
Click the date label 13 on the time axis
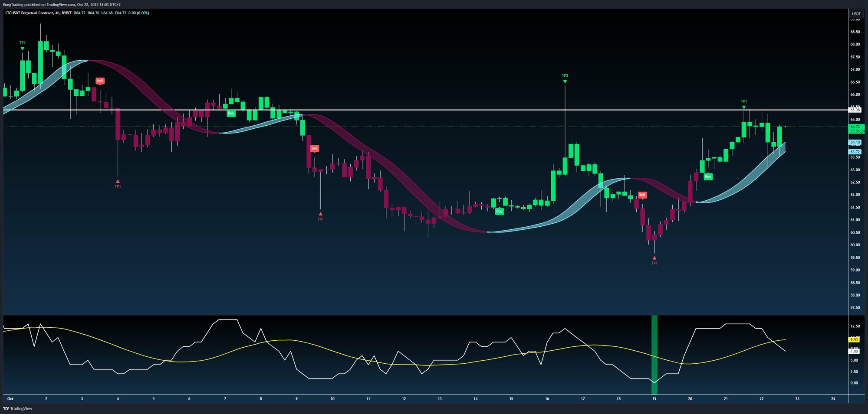[440, 399]
